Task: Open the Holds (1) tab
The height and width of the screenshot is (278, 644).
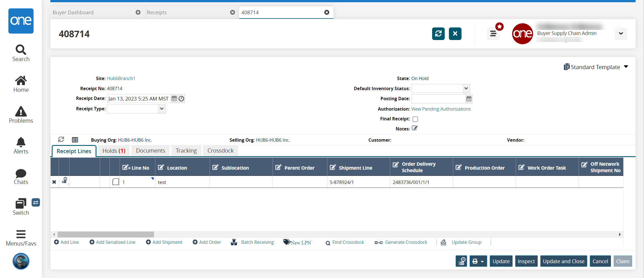Action: coord(114,151)
